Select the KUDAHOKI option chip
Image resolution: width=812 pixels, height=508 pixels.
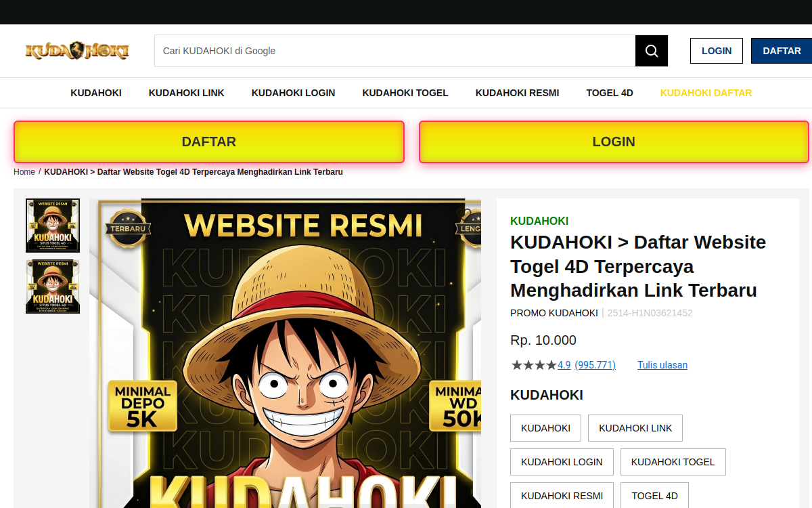[x=545, y=428]
